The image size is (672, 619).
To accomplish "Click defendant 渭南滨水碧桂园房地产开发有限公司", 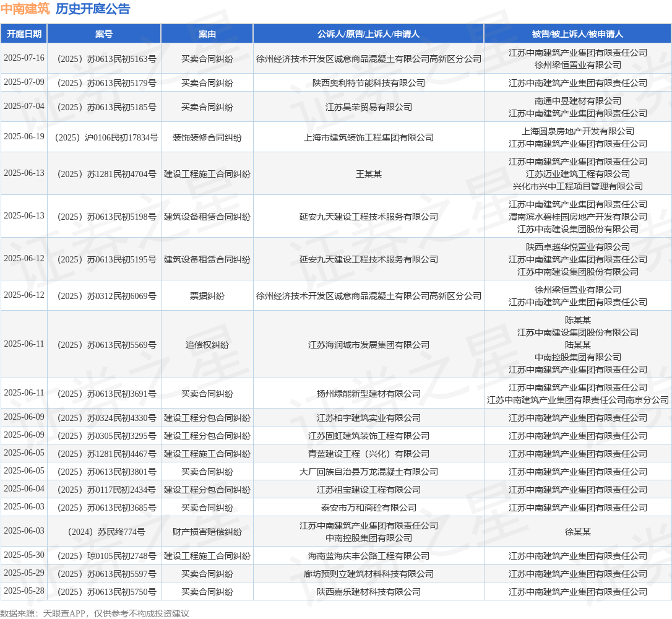I will [x=578, y=217].
